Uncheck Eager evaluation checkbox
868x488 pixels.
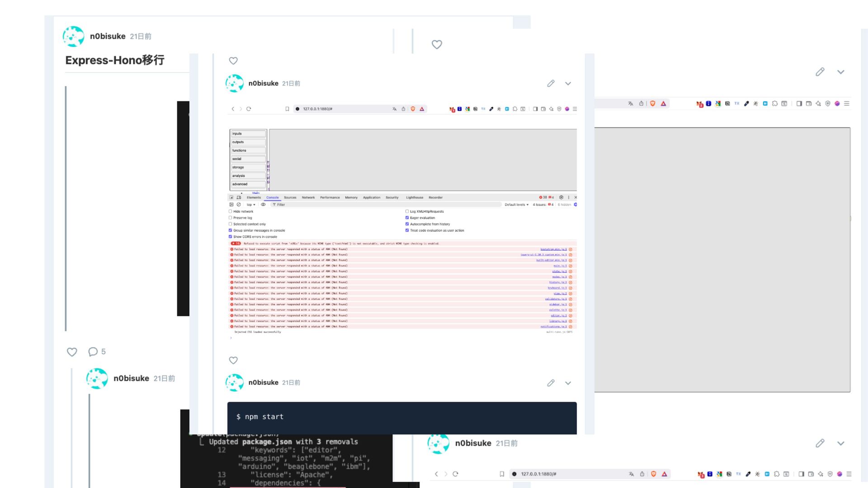pyautogui.click(x=407, y=218)
